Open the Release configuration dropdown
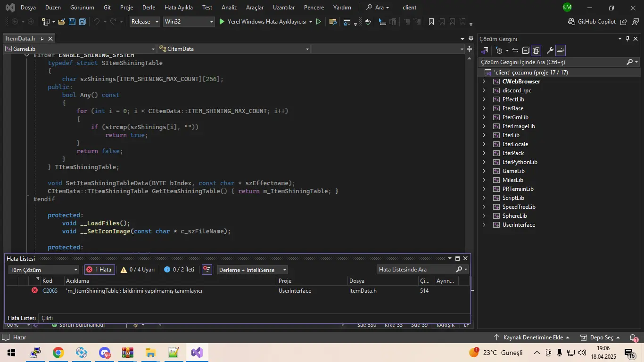 coord(145,22)
